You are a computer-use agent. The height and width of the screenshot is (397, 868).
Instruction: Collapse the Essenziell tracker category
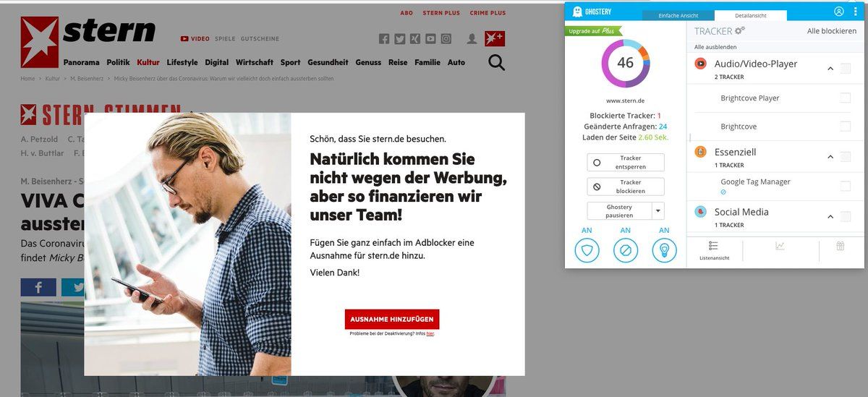click(x=830, y=157)
